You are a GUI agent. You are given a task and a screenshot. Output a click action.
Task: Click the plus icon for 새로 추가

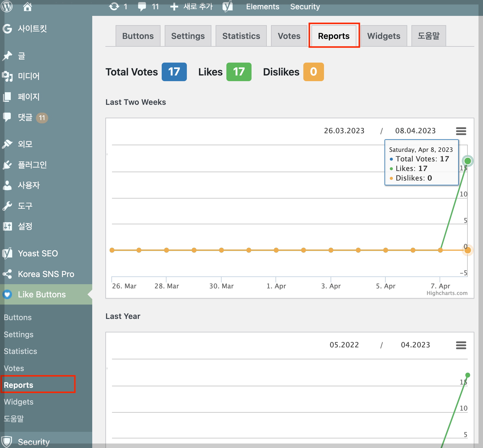tap(174, 7)
